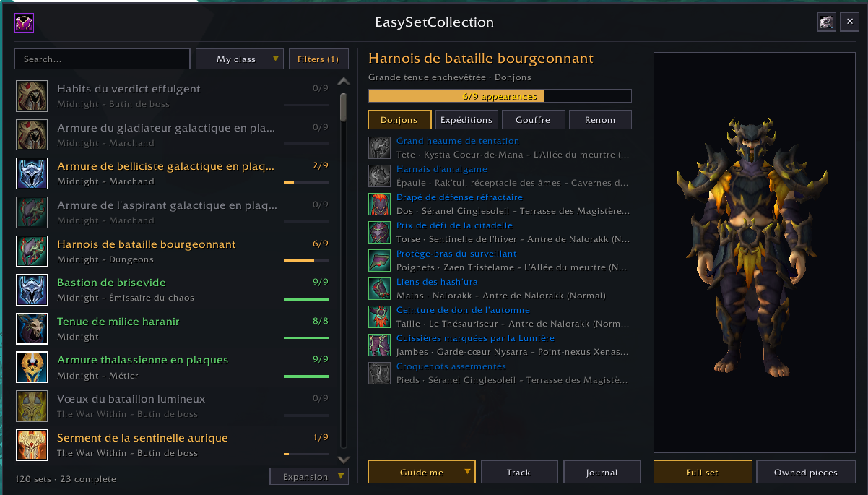Click the Track button
The image size is (868, 495).
tap(518, 472)
